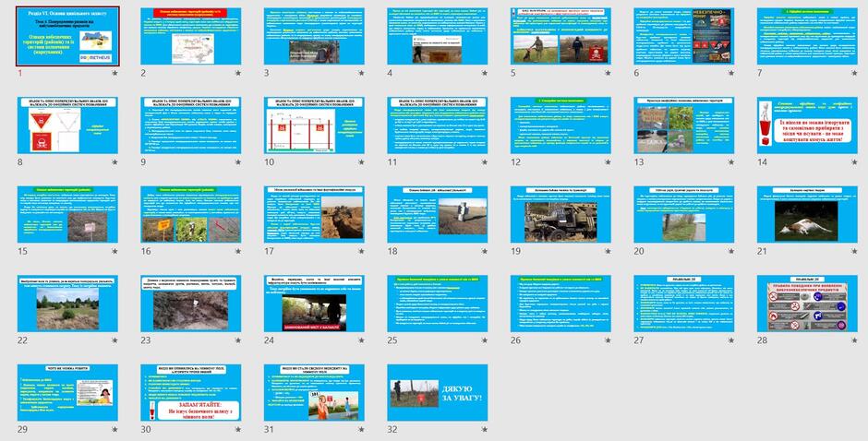Screen dimensions: 868x441
Task: Select slide 19 with military truck photo
Action: pyautogui.click(x=561, y=215)
